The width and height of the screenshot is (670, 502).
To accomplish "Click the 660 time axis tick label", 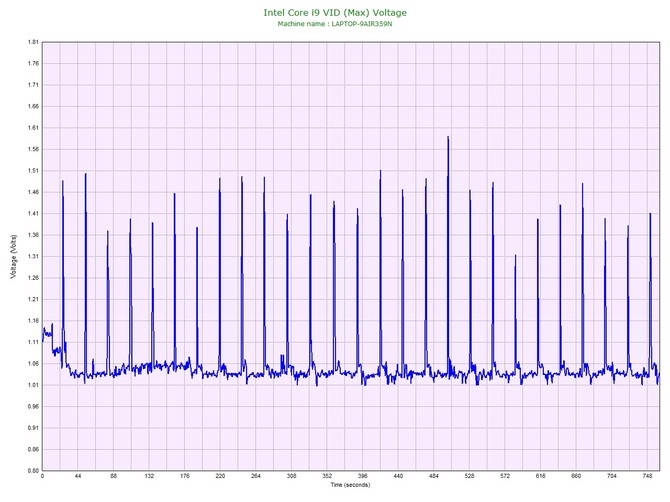I will click(x=576, y=476).
